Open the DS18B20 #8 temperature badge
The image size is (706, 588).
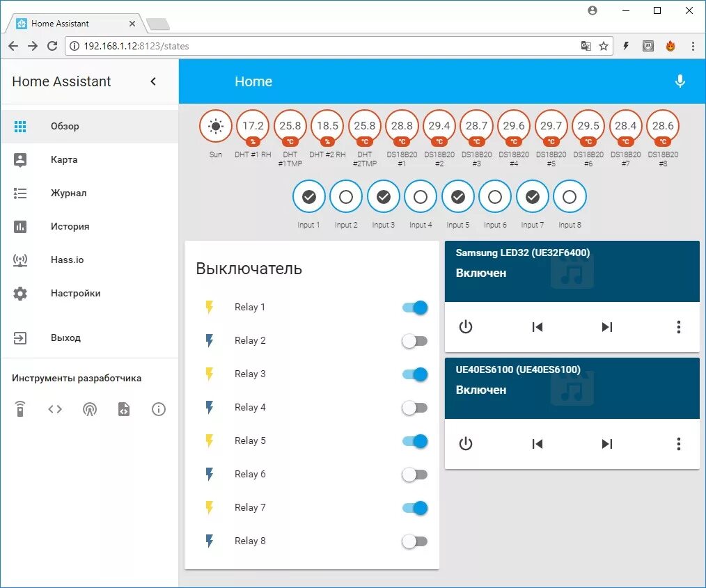(663, 127)
